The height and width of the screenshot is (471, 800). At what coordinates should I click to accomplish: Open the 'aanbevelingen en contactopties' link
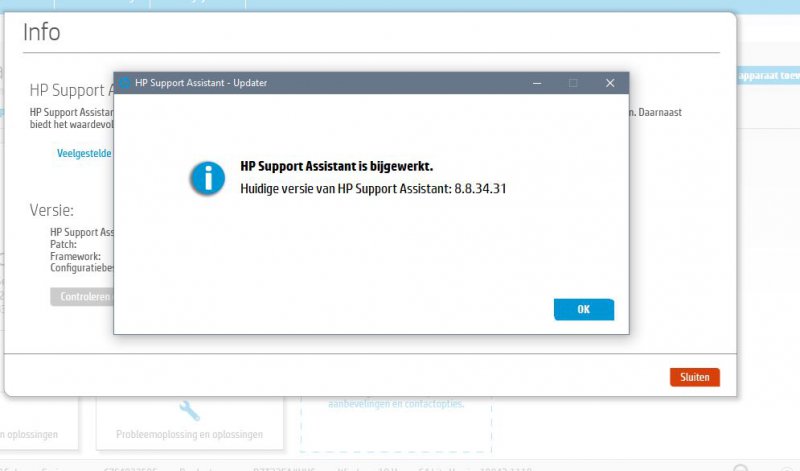(x=396, y=404)
